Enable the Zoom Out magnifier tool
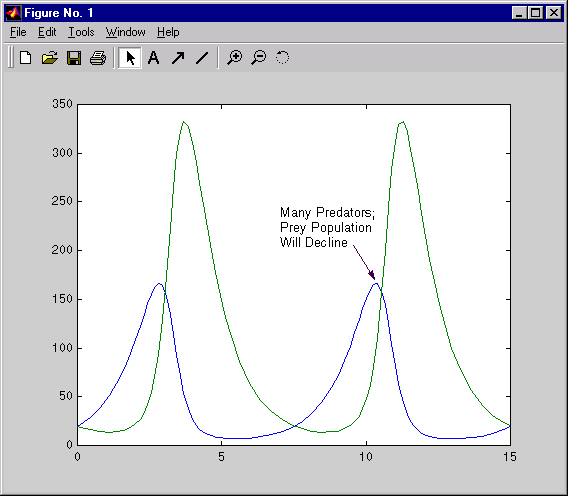 (x=259, y=58)
